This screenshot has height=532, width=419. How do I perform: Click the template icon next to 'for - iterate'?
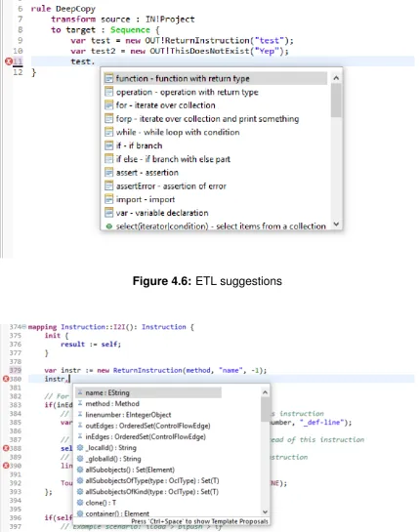click(108, 105)
